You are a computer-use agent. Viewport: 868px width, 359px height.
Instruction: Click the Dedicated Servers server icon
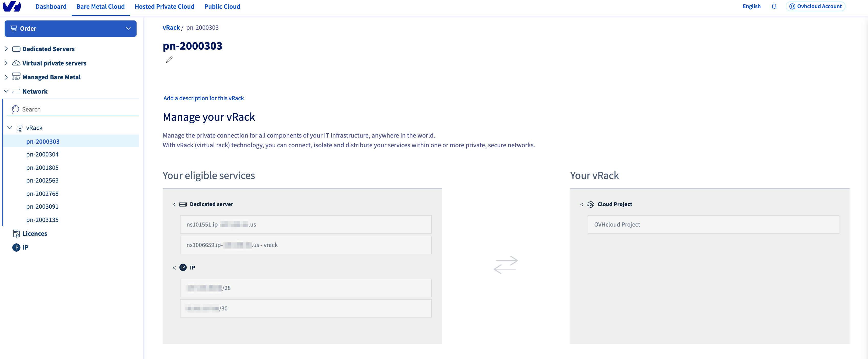coord(16,49)
